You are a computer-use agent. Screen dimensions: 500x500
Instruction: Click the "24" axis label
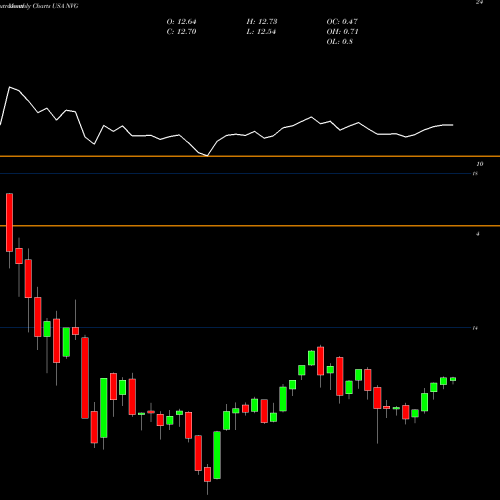coord(479,2)
